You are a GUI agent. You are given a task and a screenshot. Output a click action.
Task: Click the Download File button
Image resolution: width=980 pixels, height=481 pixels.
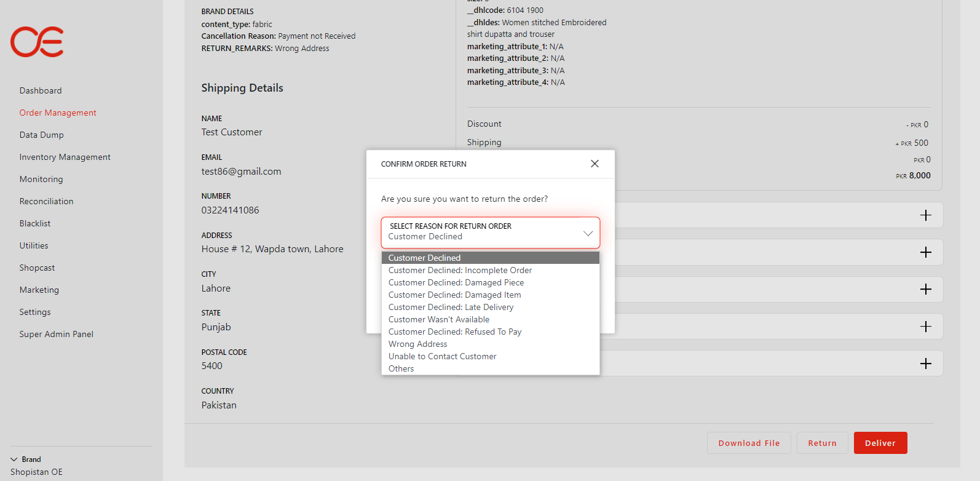(749, 443)
